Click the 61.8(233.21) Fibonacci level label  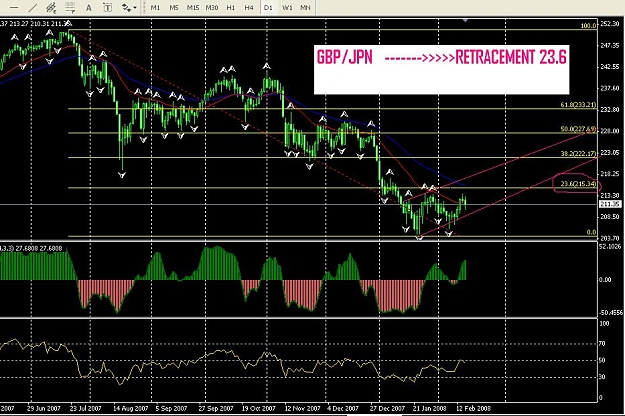(578, 105)
